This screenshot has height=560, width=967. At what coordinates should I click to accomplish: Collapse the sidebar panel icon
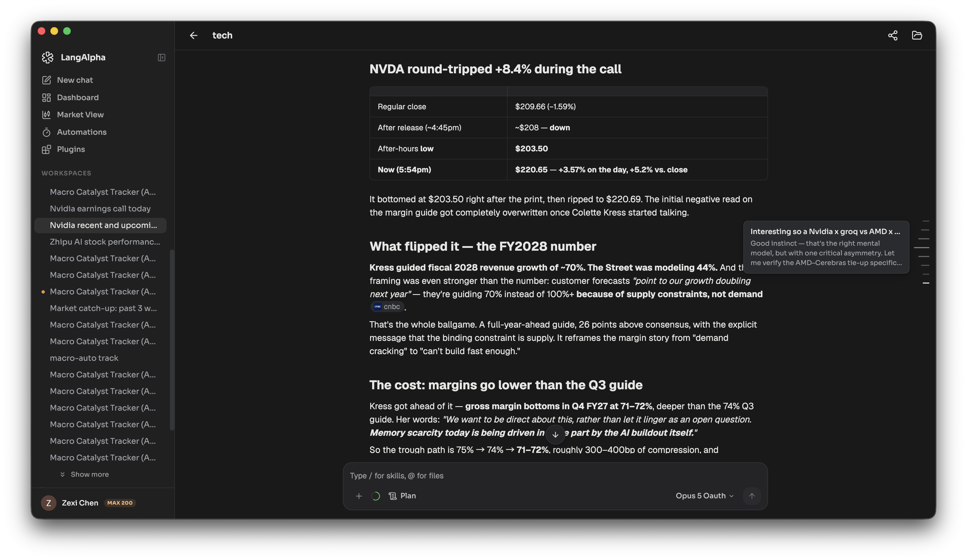(162, 58)
